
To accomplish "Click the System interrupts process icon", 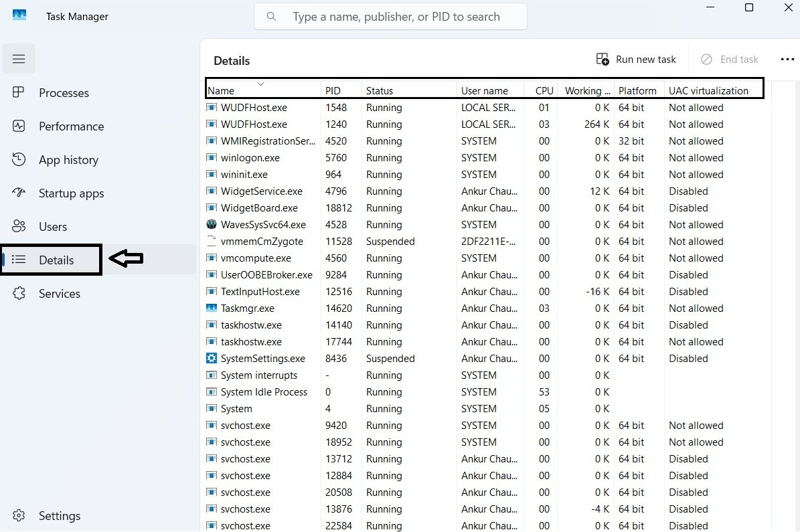I will coord(212,375).
